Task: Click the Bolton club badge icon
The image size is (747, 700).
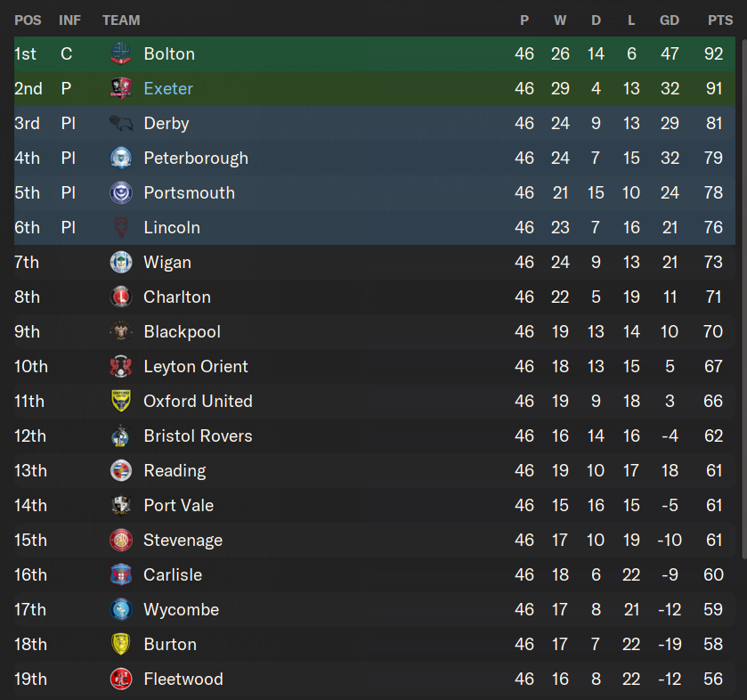Action: tap(120, 53)
